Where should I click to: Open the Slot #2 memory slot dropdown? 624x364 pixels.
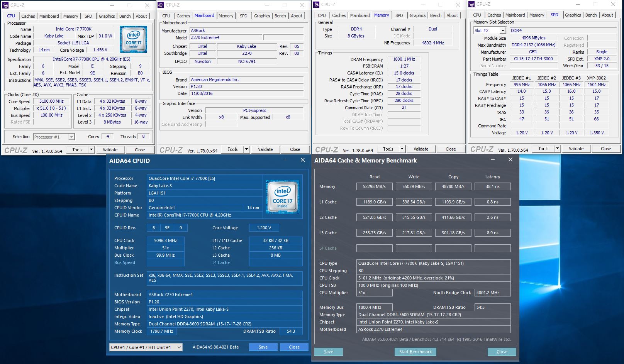(x=503, y=30)
